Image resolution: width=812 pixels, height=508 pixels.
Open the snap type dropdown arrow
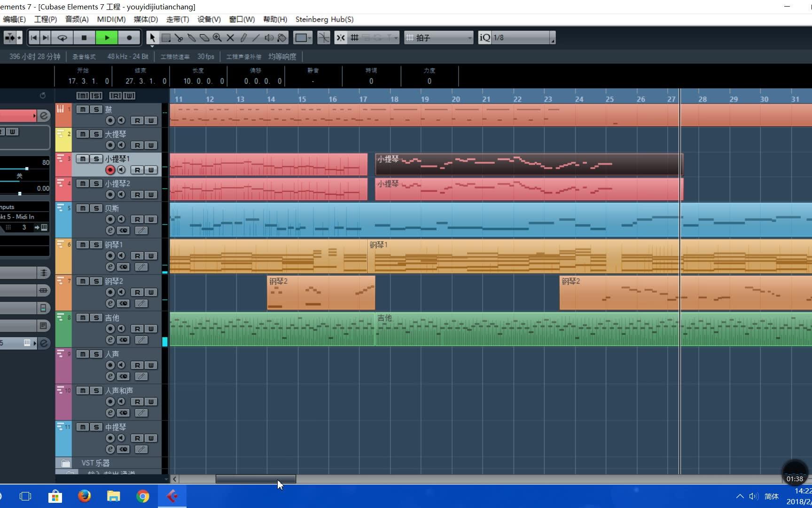[396, 38]
